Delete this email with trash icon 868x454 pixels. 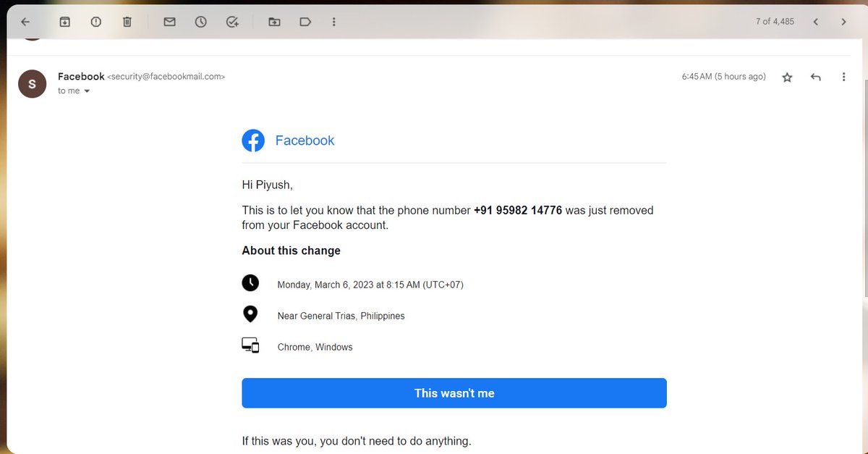tap(127, 22)
